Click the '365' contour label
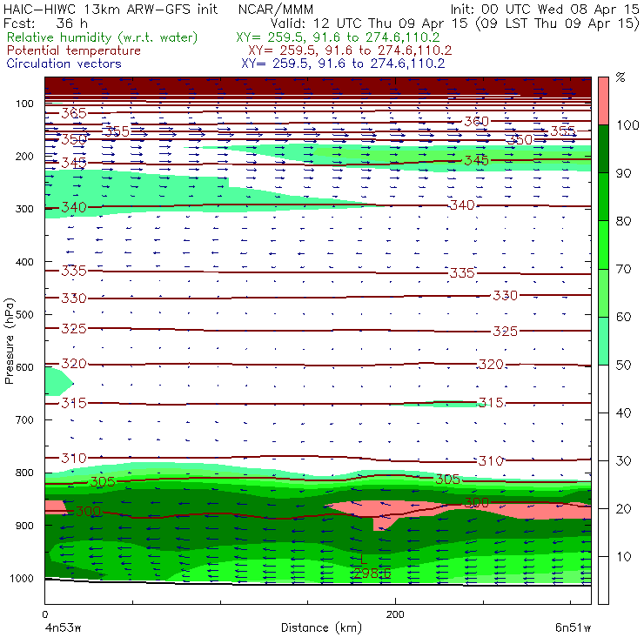Screen dimensions: 644x644 [x=74, y=113]
